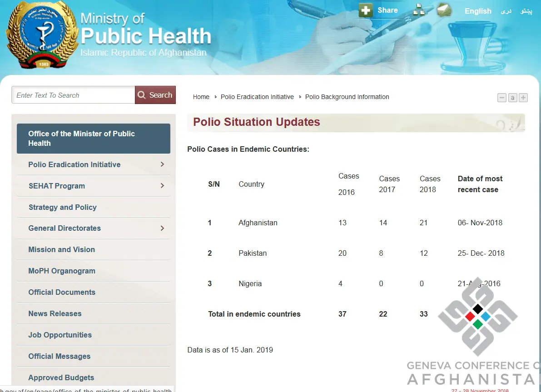This screenshot has height=392, width=541.
Task: Open Home from the breadcrumb trail
Action: (201, 97)
